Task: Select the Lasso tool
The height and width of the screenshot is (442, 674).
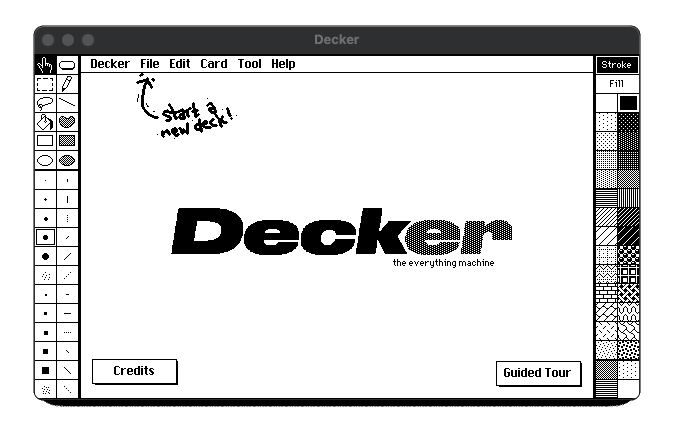Action: click(45, 103)
